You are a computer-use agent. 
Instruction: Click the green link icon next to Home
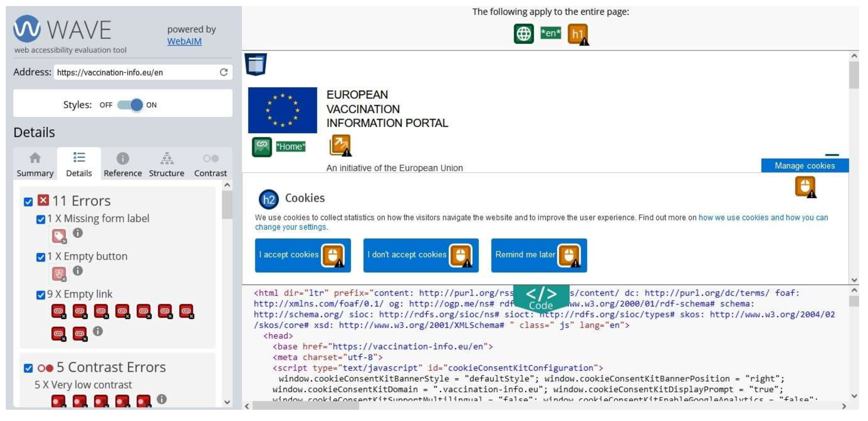tap(262, 147)
